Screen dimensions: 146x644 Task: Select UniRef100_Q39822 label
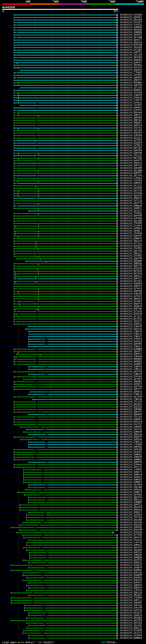coord(131,70)
